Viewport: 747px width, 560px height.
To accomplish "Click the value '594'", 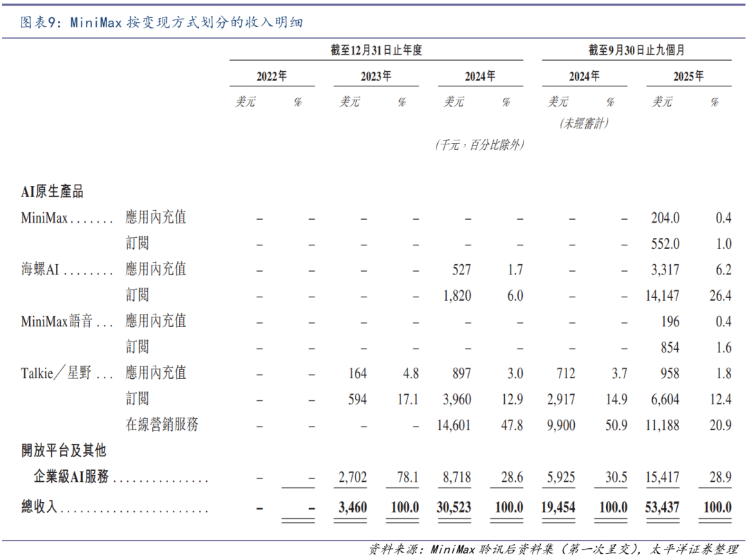I will [358, 399].
